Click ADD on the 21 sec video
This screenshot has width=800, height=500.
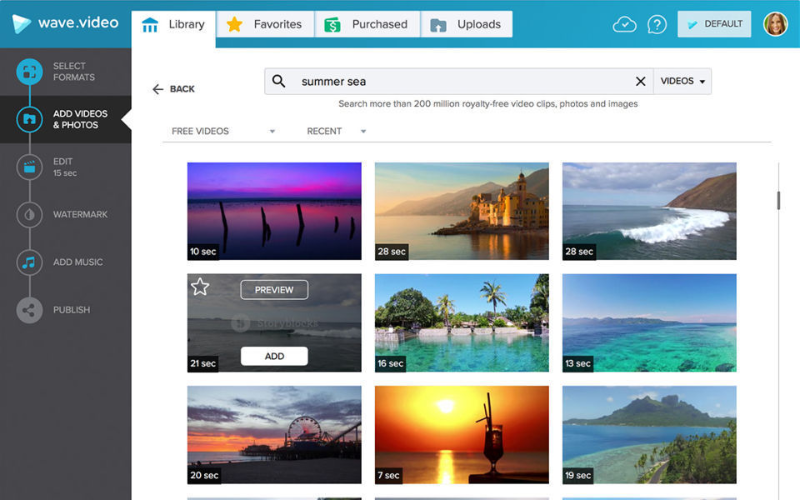[x=274, y=356]
